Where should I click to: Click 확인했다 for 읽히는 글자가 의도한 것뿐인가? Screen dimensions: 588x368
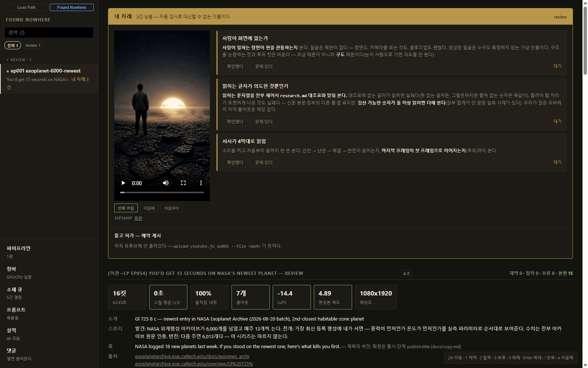click(235, 121)
